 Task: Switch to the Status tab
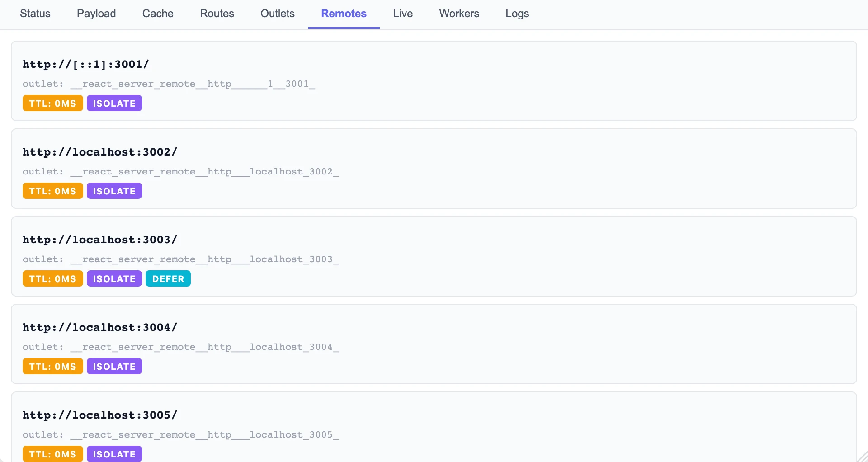pos(35,14)
